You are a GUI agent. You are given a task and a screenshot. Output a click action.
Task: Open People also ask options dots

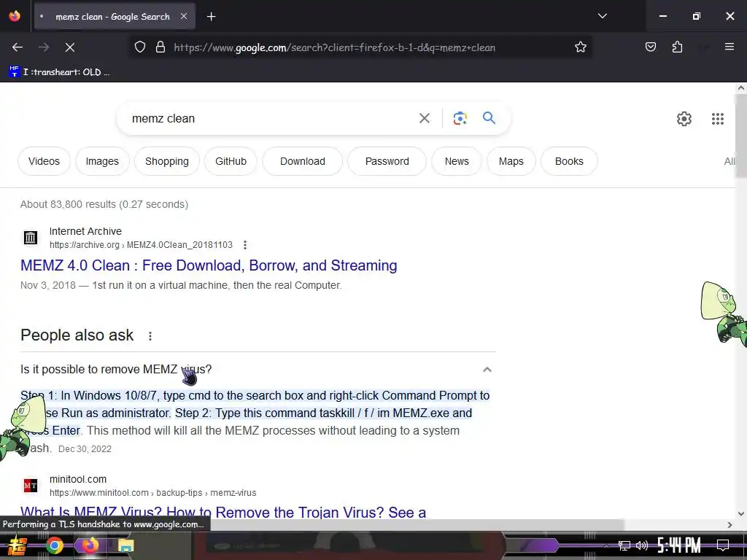tap(150, 336)
